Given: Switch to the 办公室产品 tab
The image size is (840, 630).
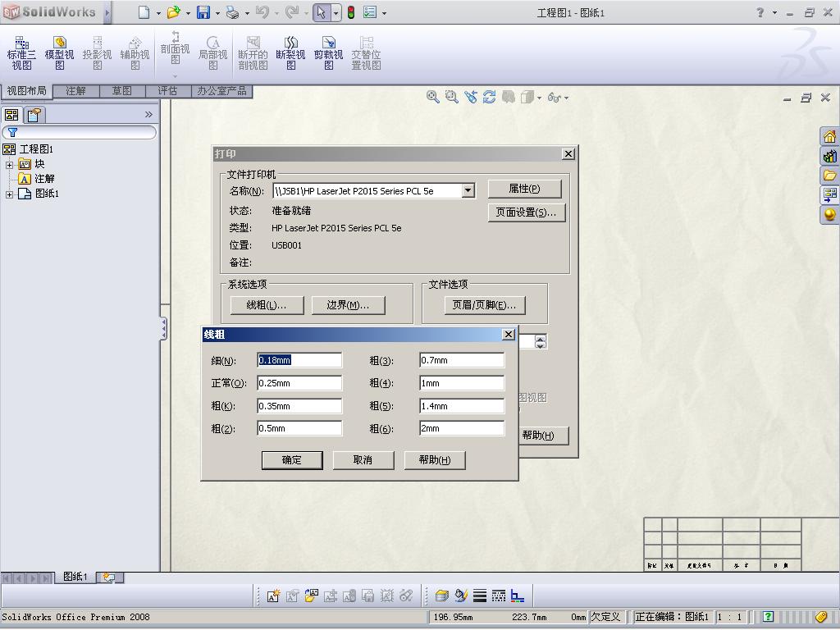Looking at the screenshot, I should tap(221, 91).
